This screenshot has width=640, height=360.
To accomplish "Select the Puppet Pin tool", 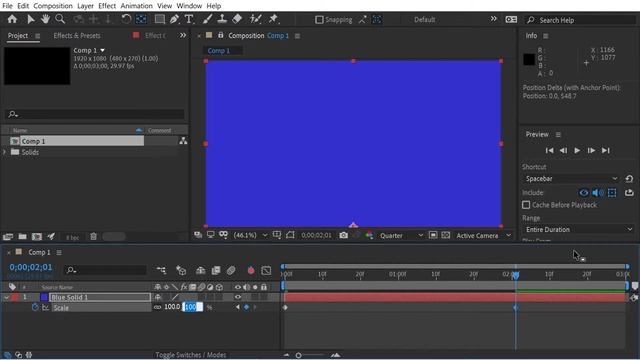I will tap(273, 19).
